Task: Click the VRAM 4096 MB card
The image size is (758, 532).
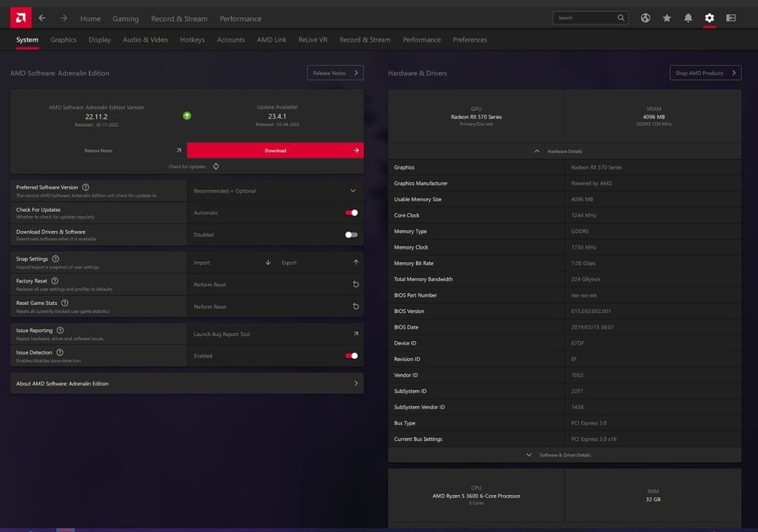Action: [653, 116]
